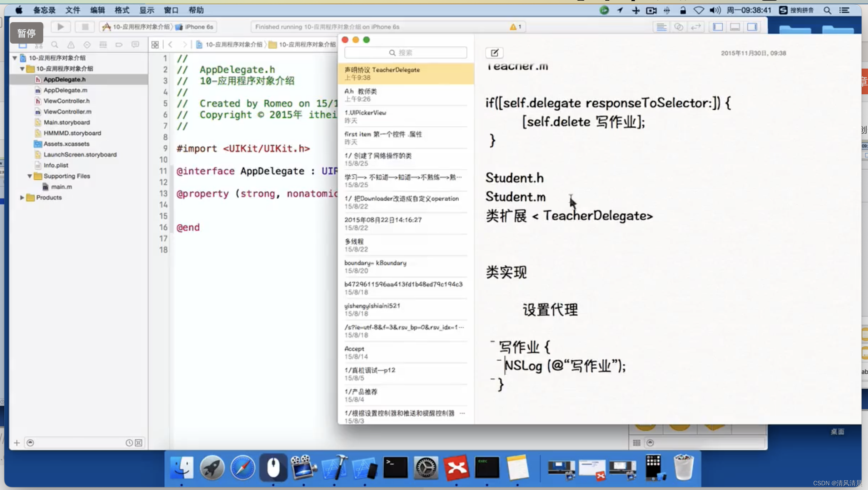Open Main.storyboard in the navigator
The image size is (868, 490).
(67, 122)
